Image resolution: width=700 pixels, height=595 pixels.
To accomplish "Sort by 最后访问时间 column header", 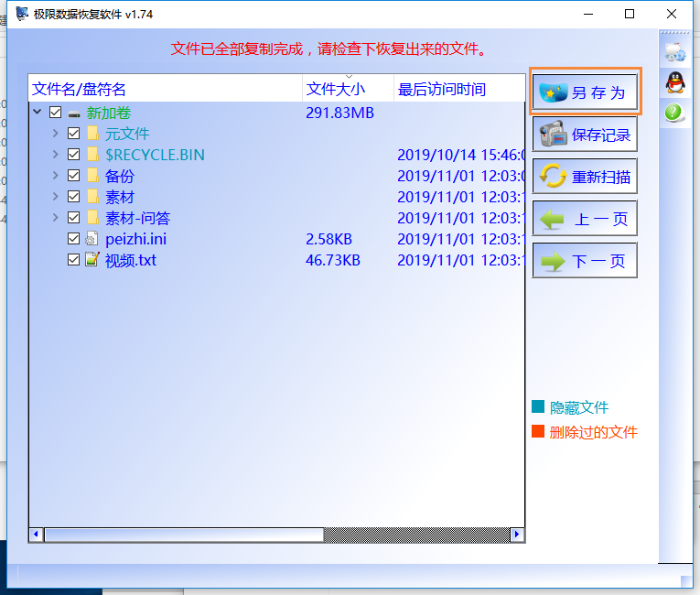I will [x=459, y=89].
